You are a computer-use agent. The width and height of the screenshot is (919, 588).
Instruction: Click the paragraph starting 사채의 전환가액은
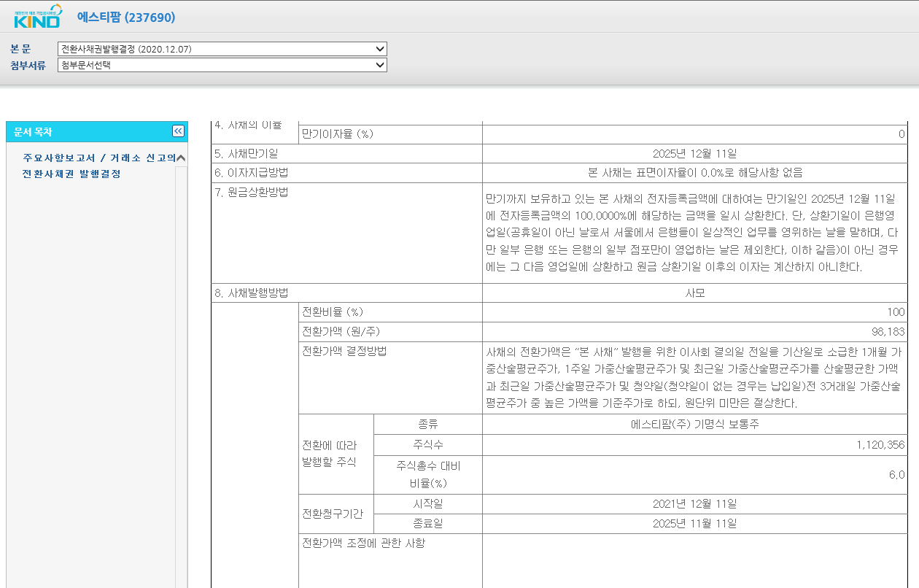point(694,376)
